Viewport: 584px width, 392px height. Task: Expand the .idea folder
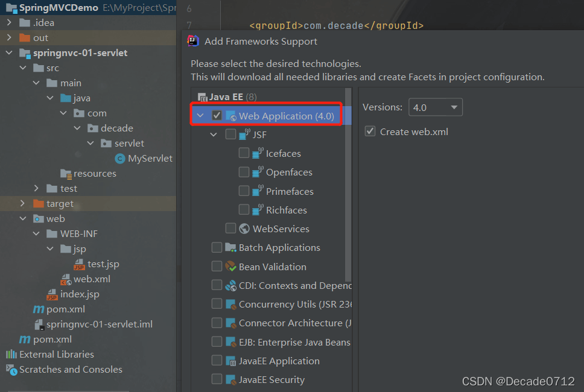[9, 23]
